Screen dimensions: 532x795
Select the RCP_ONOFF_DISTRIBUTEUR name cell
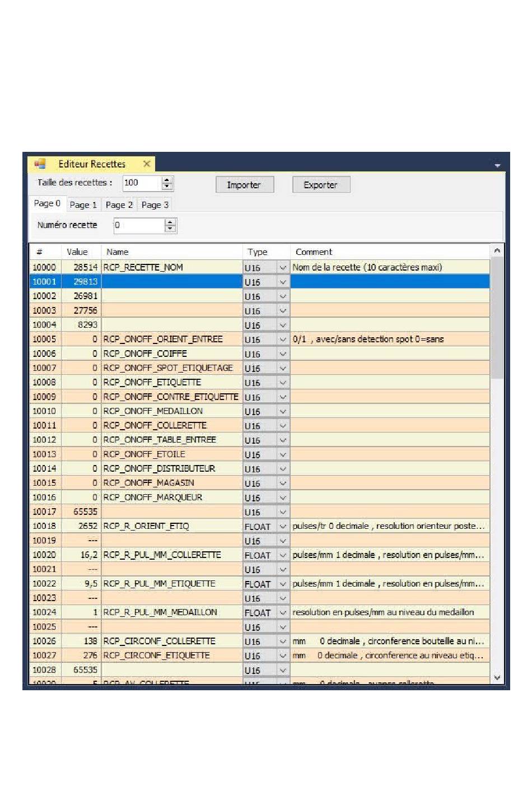tap(171, 468)
